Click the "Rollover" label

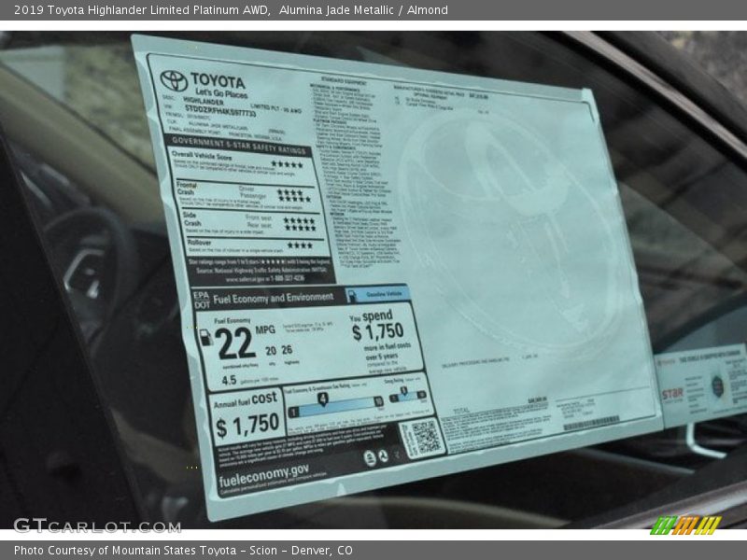[x=199, y=243]
